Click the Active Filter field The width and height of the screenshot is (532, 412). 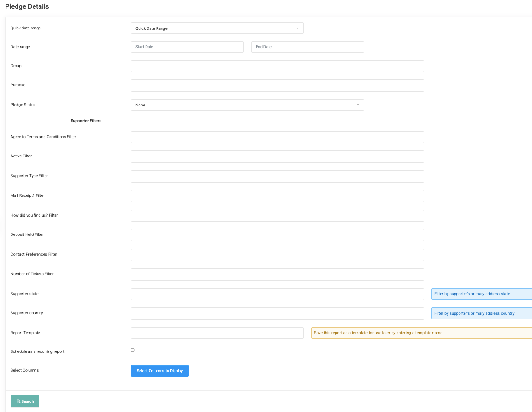277,156
